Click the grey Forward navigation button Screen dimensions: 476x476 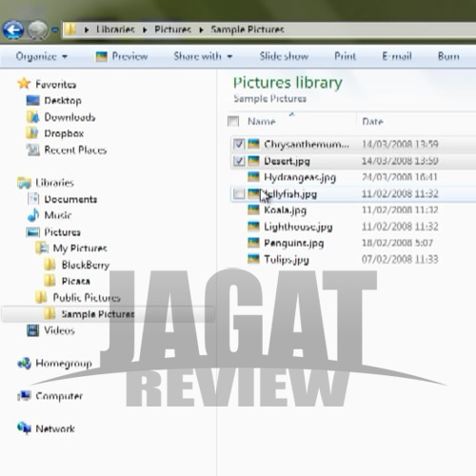tap(37, 30)
